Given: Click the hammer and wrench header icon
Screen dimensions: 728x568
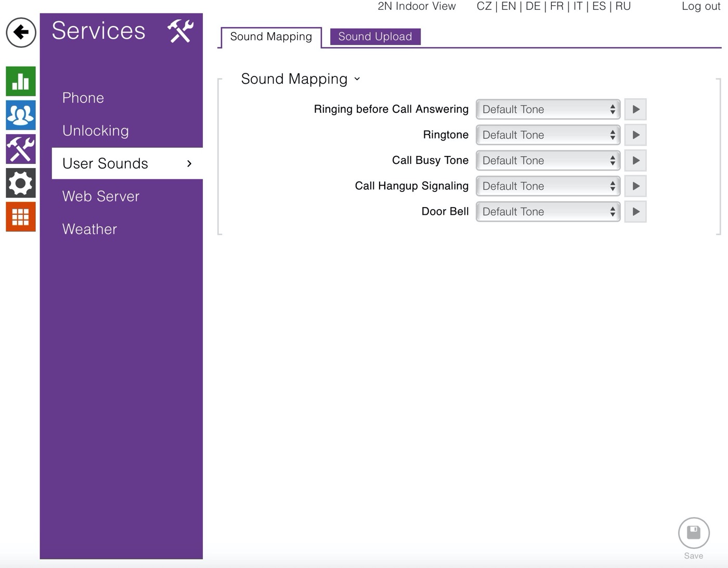Looking at the screenshot, I should [180, 31].
